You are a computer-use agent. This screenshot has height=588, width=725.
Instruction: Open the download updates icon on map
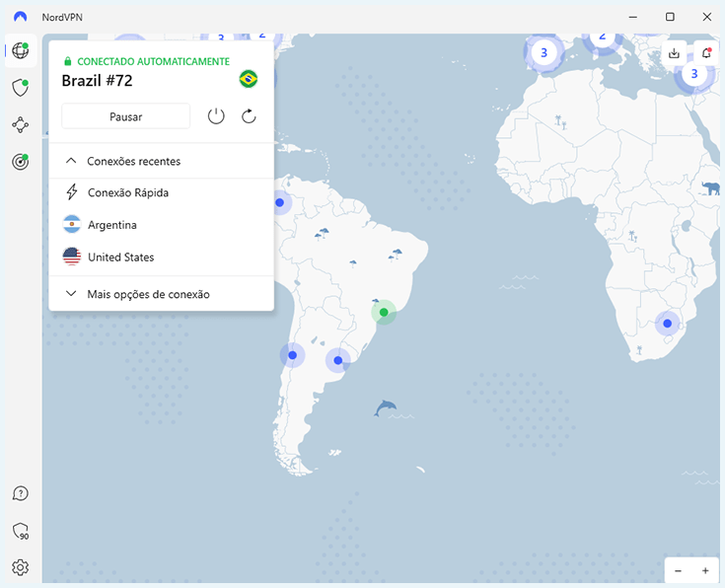pyautogui.click(x=674, y=53)
